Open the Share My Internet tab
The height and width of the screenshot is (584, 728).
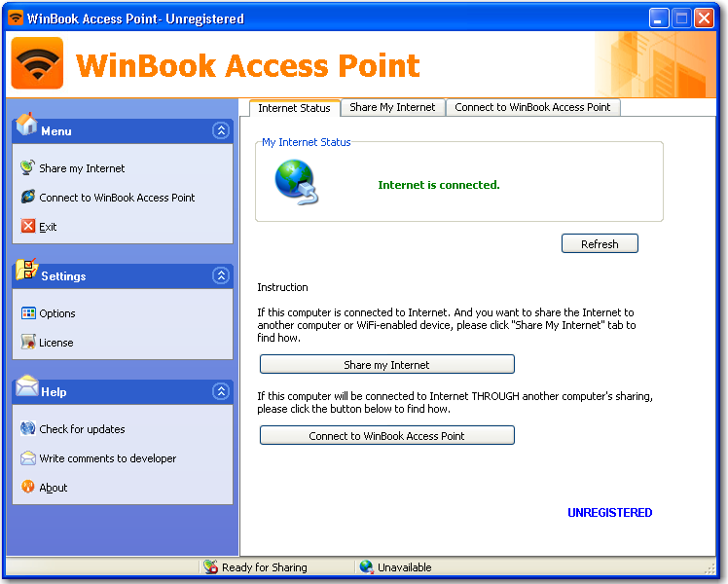(392, 107)
